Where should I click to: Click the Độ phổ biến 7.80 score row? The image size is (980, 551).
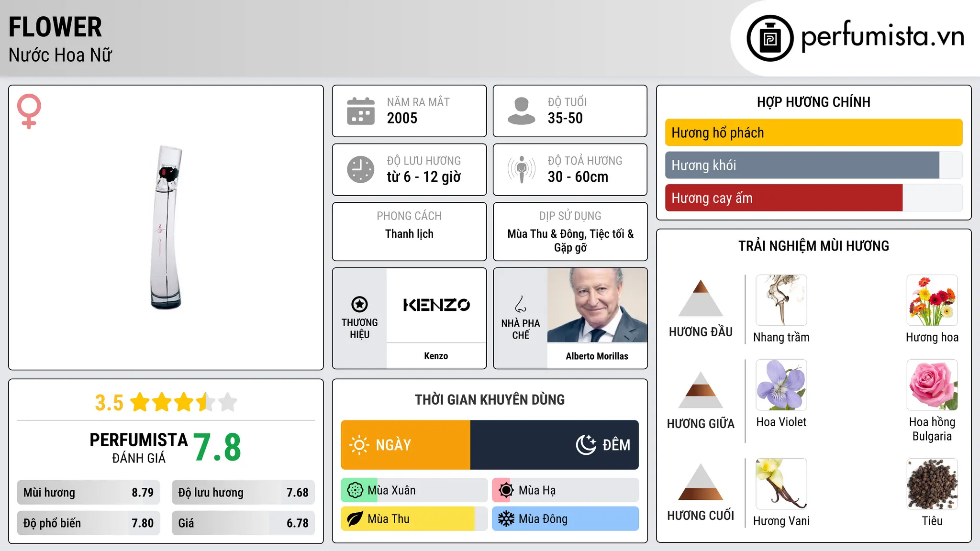89,523
